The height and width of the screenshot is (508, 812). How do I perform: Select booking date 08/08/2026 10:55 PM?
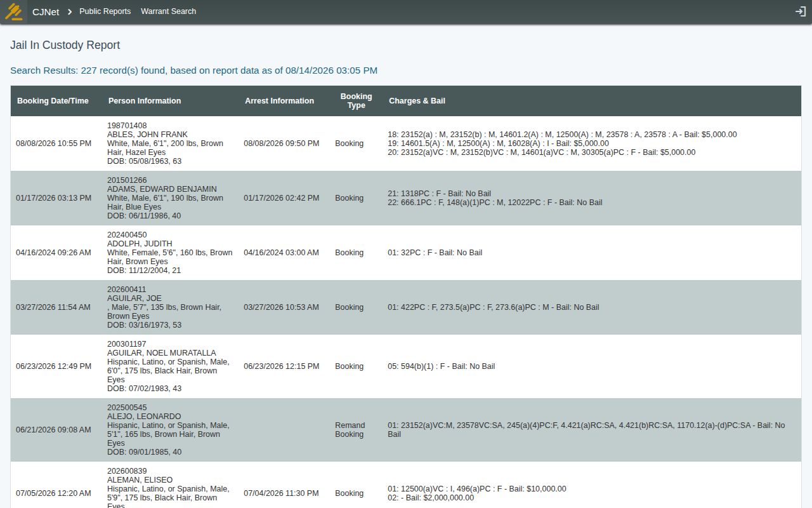(53, 144)
